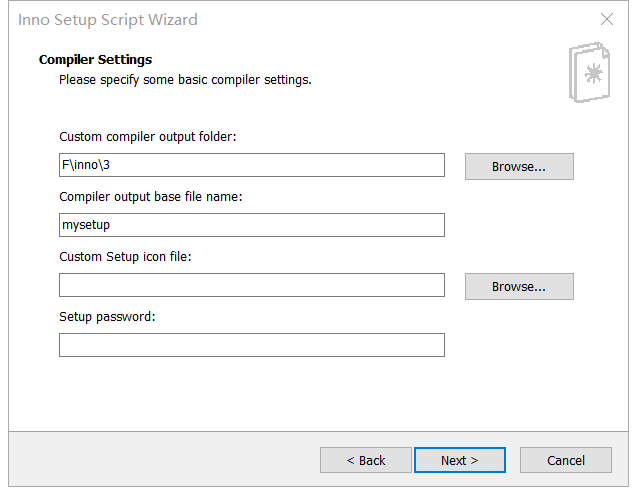
Task: Click inside the Custom Setup icon file field
Action: pyautogui.click(x=252, y=285)
